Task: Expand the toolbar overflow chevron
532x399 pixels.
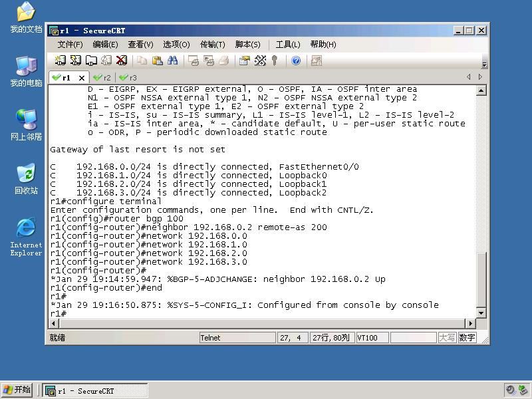Action: point(485,64)
